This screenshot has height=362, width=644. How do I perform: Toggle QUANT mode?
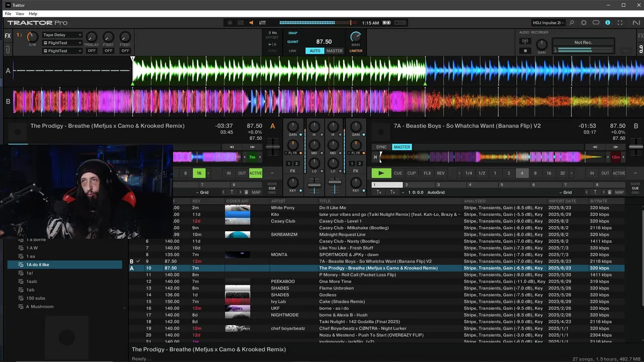tap(293, 42)
